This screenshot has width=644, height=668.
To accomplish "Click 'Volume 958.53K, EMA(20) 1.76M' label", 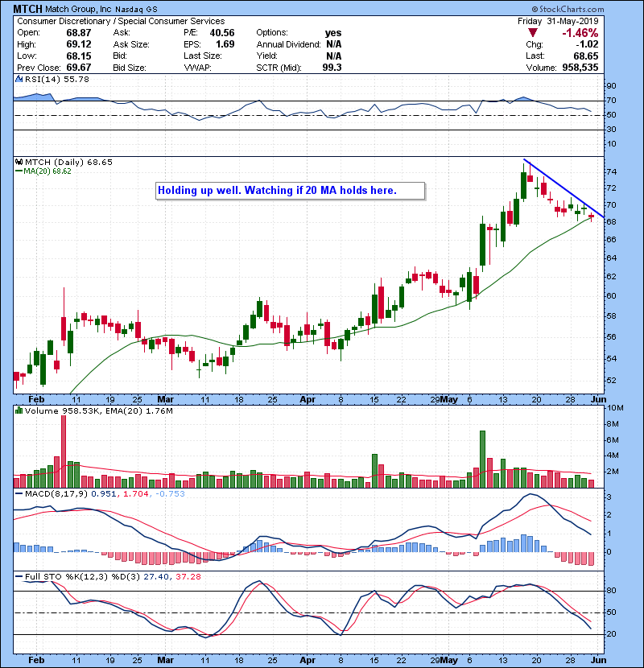I will pyautogui.click(x=99, y=411).
